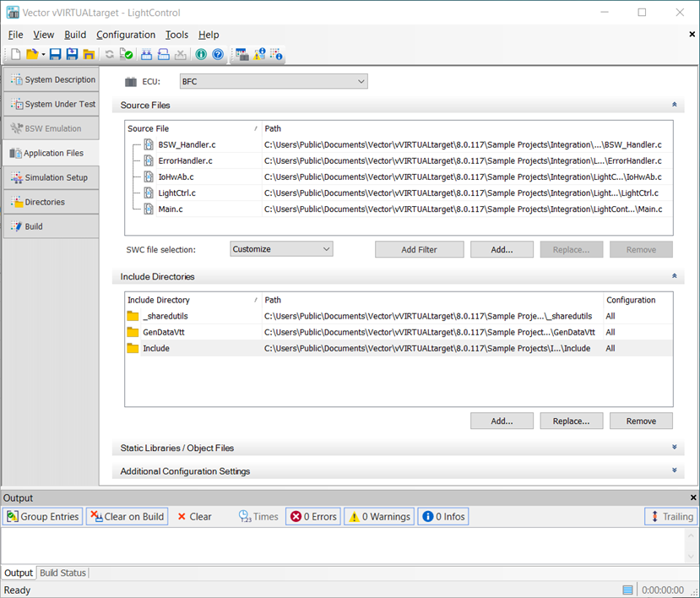Click Remove for include directories
Screen dimensions: 700x598
(641, 421)
